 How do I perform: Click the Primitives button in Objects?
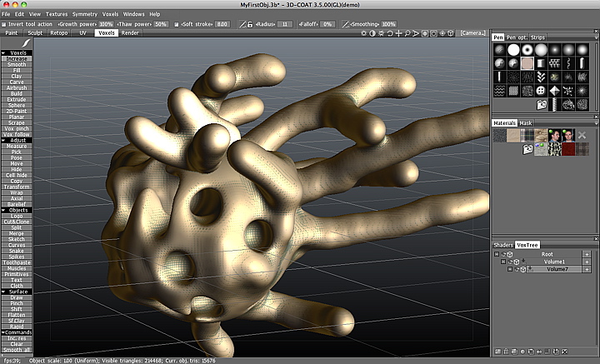[x=17, y=274]
